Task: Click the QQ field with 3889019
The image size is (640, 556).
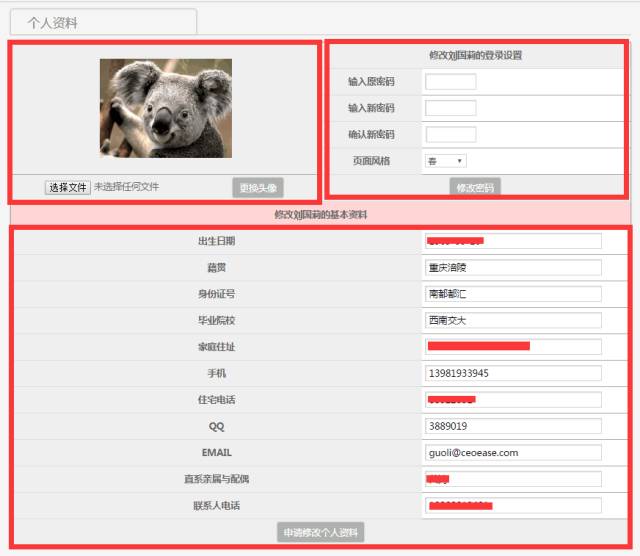Action: tap(513, 426)
